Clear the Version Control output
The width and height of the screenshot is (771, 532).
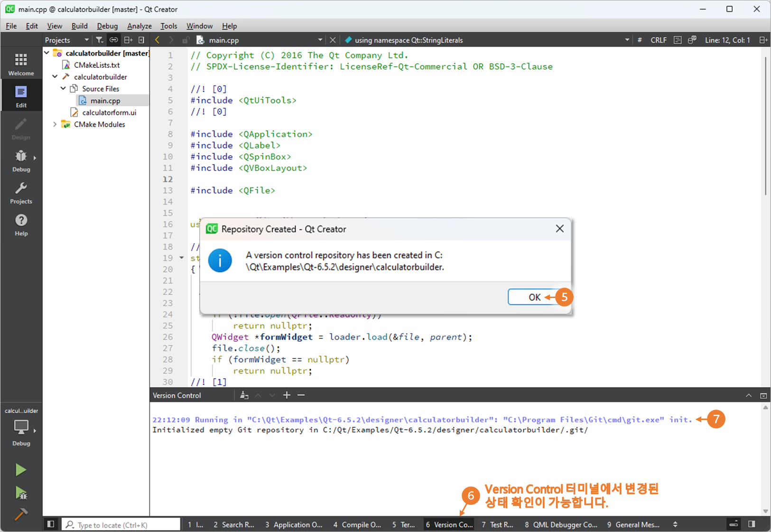244,395
